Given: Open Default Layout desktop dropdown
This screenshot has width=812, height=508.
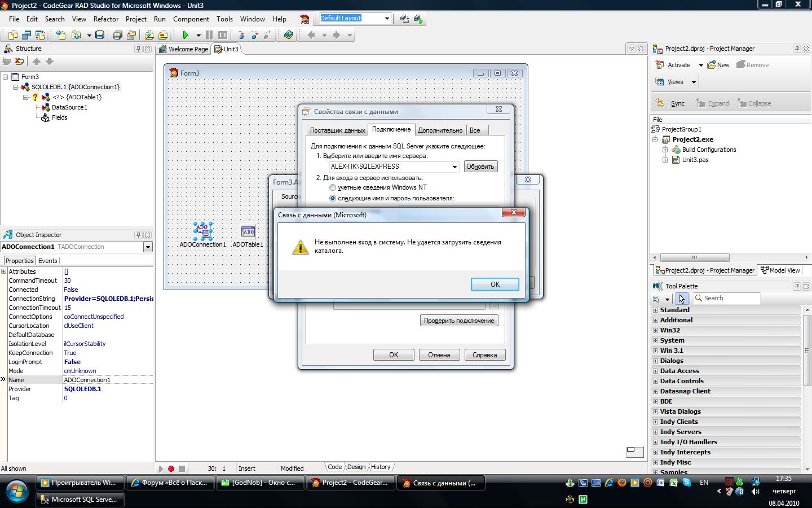Looking at the screenshot, I should pos(387,18).
